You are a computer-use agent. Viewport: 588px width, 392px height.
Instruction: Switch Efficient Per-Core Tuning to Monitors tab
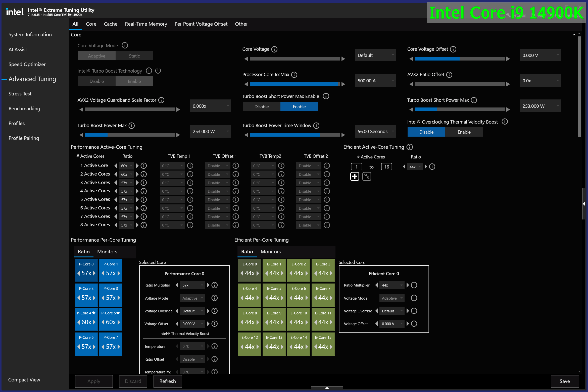point(271,252)
